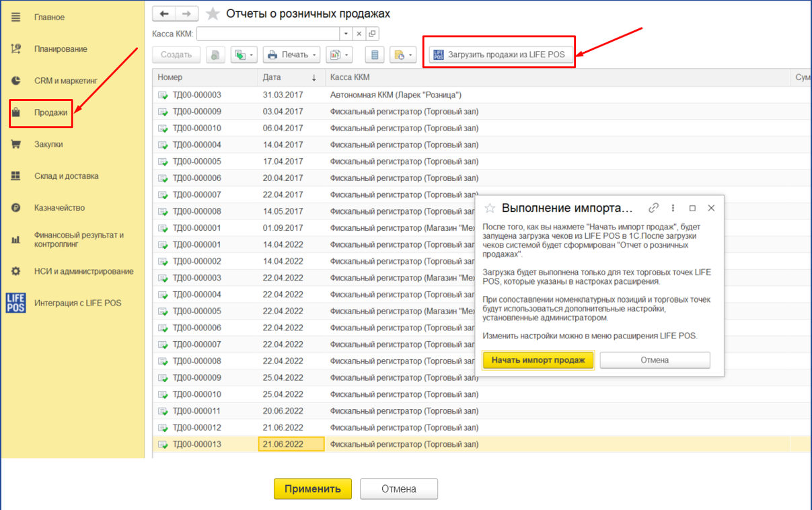The height and width of the screenshot is (510, 812).
Task: Click the Касса ККМ column header
Action: 557,77
